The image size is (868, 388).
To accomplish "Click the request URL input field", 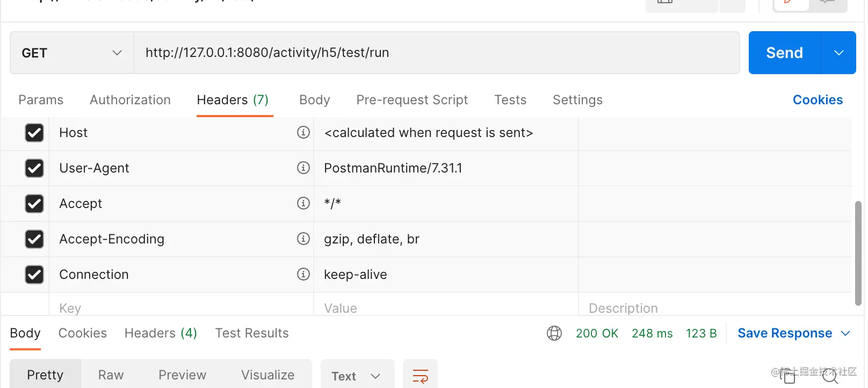I will coord(436,53).
